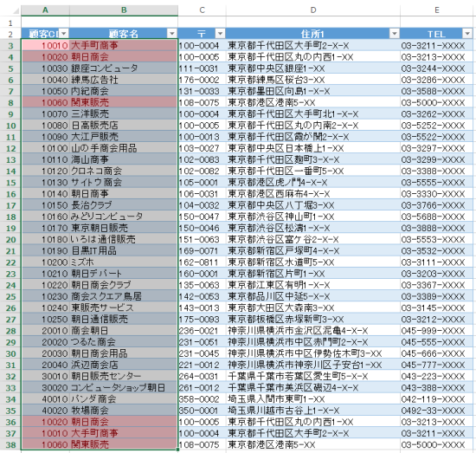The height and width of the screenshot is (453, 476).
Task: Click the cell 練馬広告社
Action: click(x=124, y=80)
